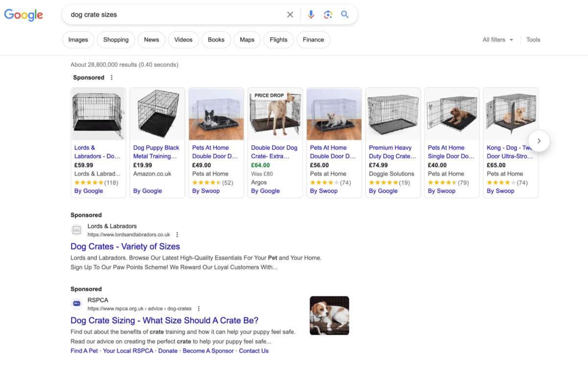Open Dog Crate Sizing - What Size result

pos(164,320)
